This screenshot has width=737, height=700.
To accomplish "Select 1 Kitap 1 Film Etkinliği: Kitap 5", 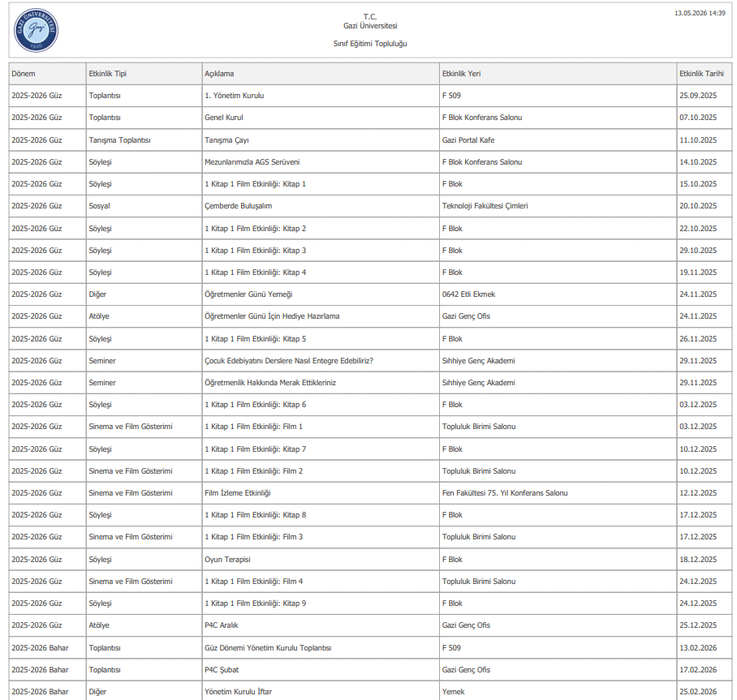I will click(x=321, y=339).
